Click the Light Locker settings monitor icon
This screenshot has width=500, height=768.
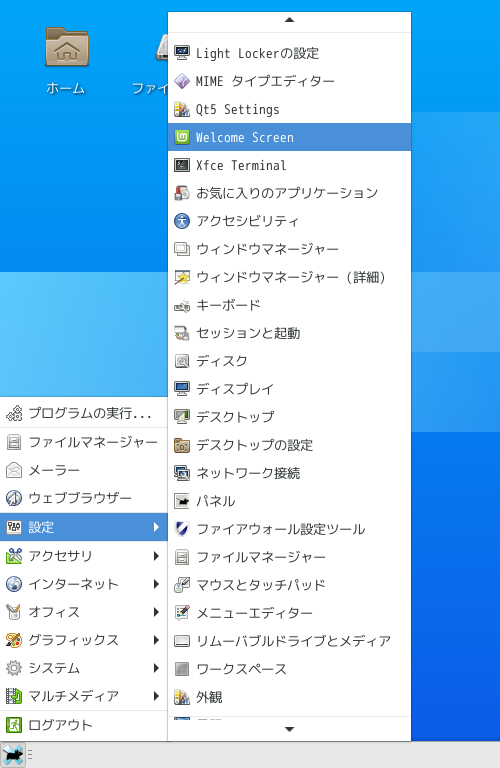[182, 52]
